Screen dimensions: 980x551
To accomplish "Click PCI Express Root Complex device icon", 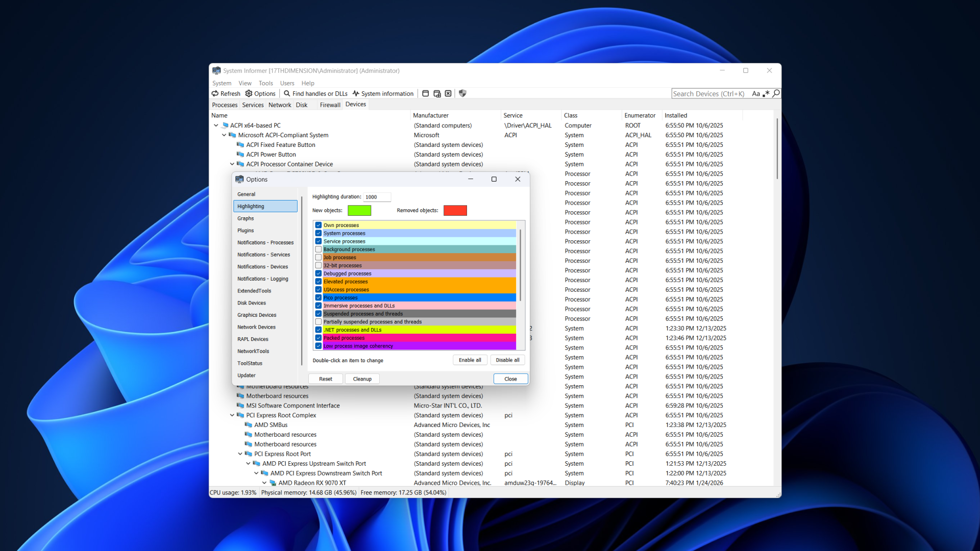I will point(240,415).
